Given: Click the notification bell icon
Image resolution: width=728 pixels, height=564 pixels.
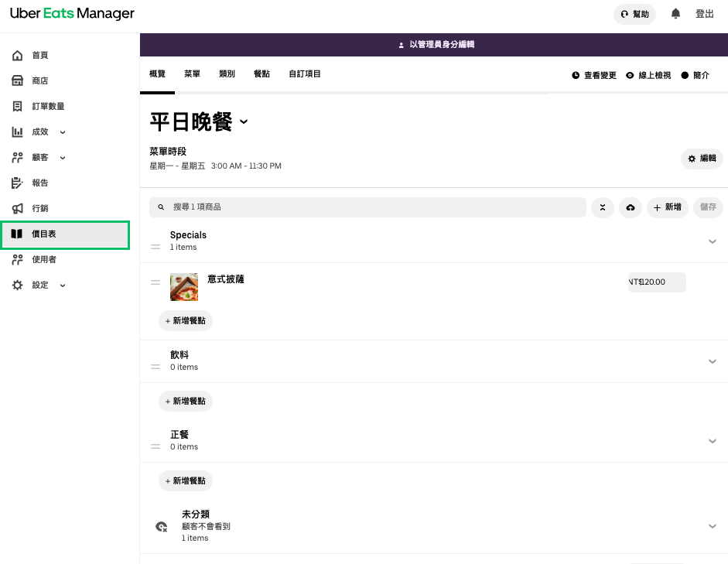Looking at the screenshot, I should pos(675,14).
